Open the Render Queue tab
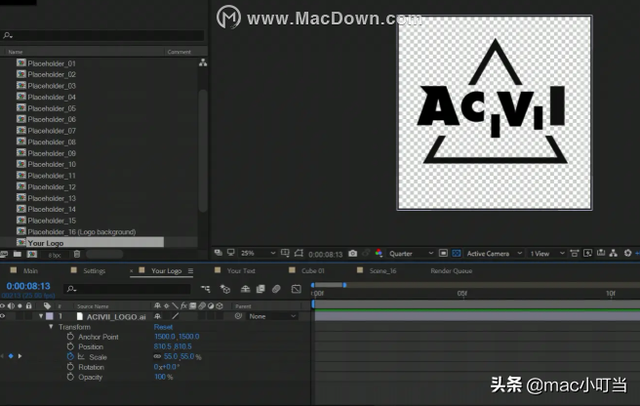This screenshot has height=406, width=640. pyautogui.click(x=451, y=271)
